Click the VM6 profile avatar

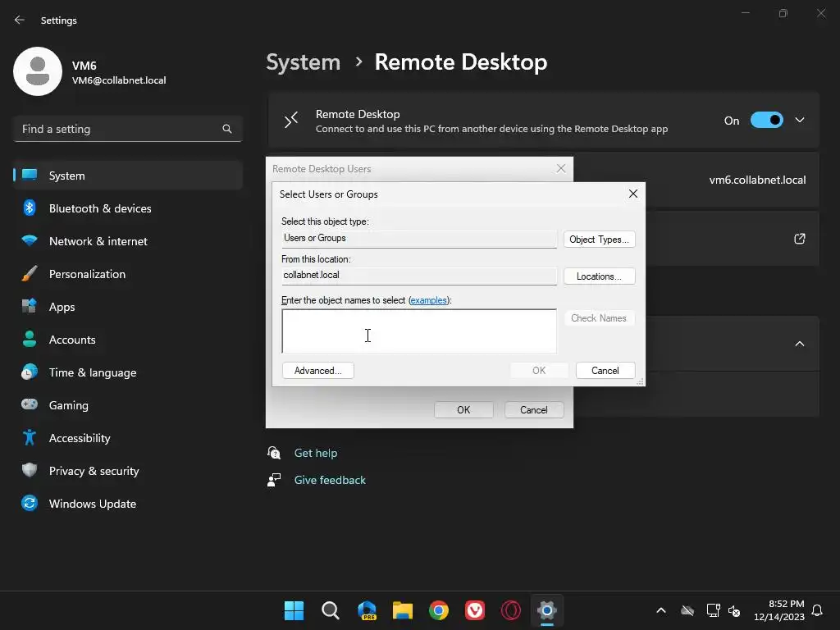[x=38, y=71]
